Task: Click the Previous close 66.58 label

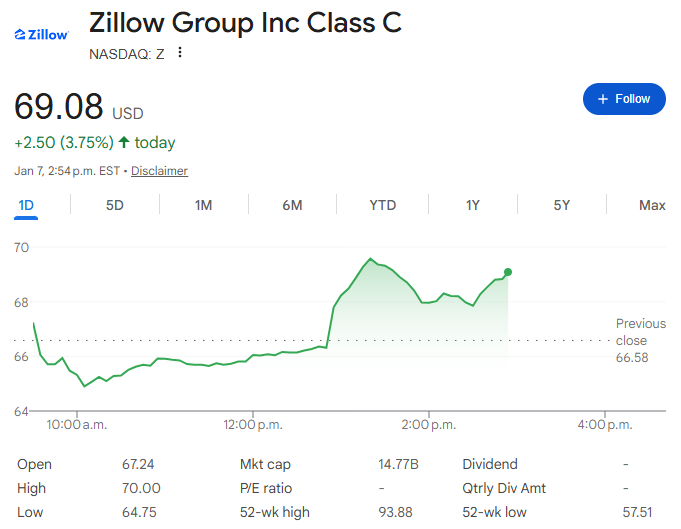Action: [640, 340]
